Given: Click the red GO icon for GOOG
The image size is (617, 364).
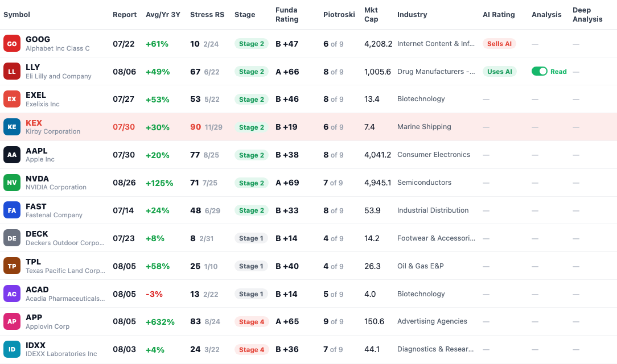Looking at the screenshot, I should (12, 44).
